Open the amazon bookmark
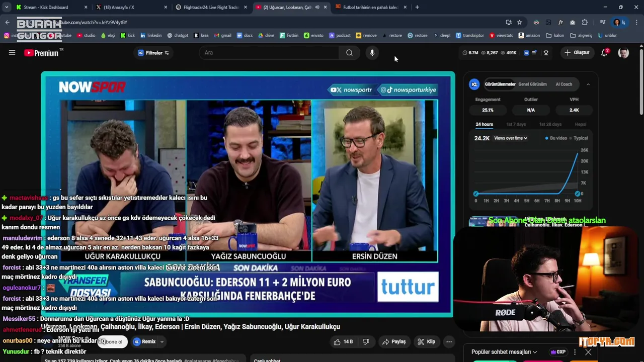644x362 pixels. 529,36
